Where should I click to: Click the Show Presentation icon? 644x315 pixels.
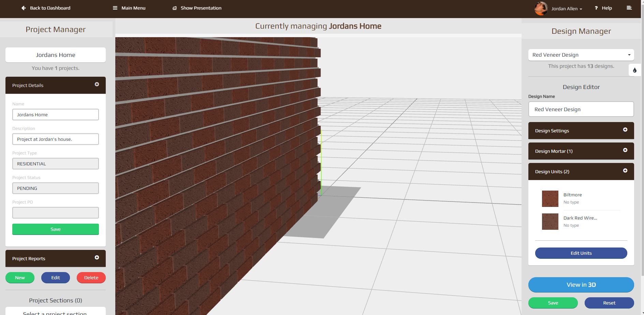[174, 7]
